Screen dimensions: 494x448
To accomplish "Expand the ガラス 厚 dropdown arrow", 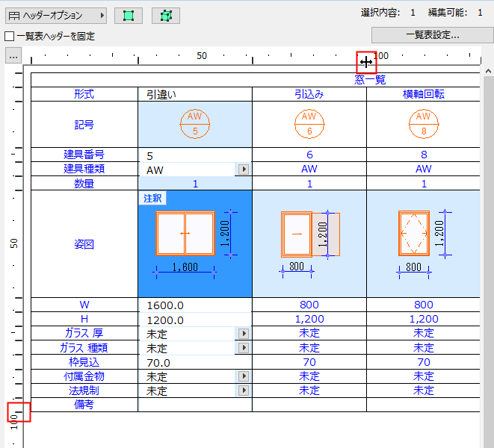I will pyautogui.click(x=243, y=334).
